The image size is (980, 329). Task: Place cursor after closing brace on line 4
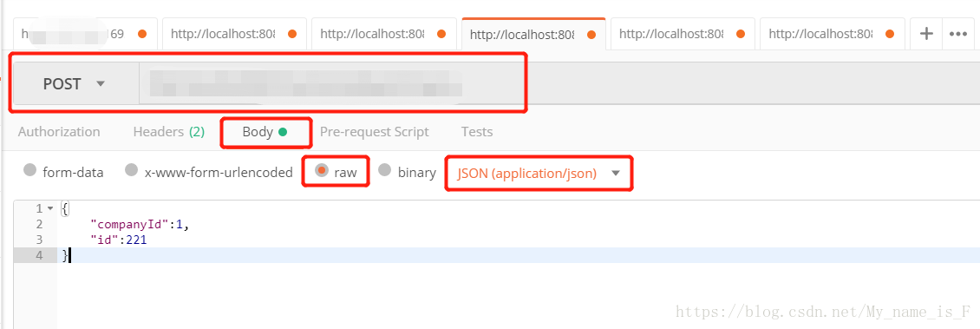(69, 255)
